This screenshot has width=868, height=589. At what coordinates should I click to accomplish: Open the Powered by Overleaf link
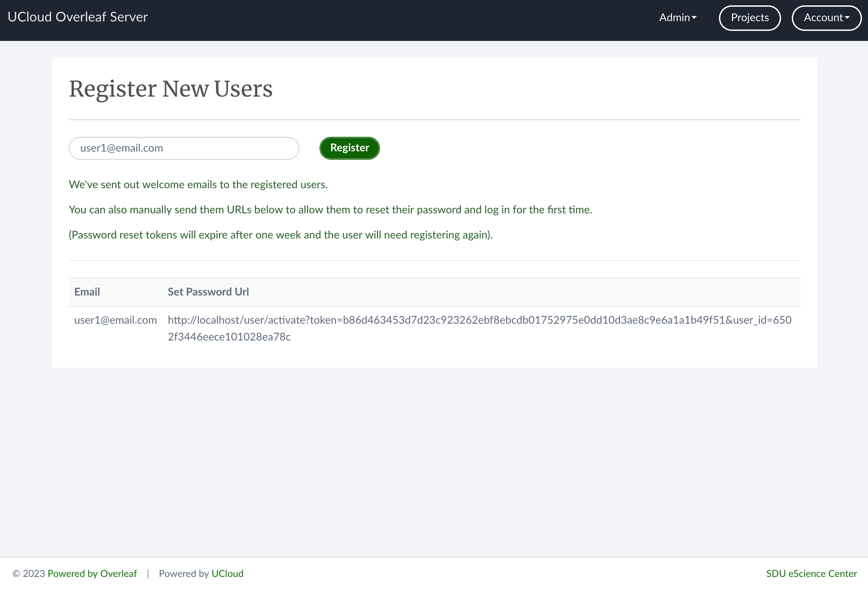click(92, 573)
